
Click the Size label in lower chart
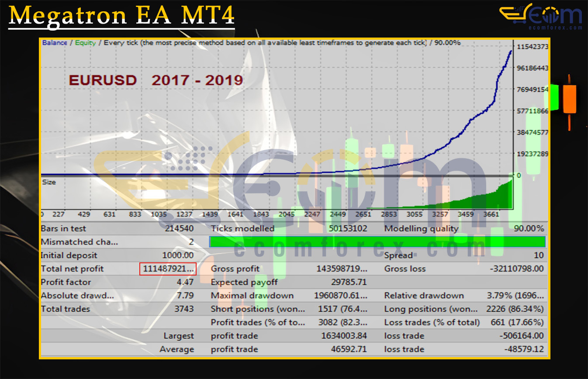click(x=49, y=182)
